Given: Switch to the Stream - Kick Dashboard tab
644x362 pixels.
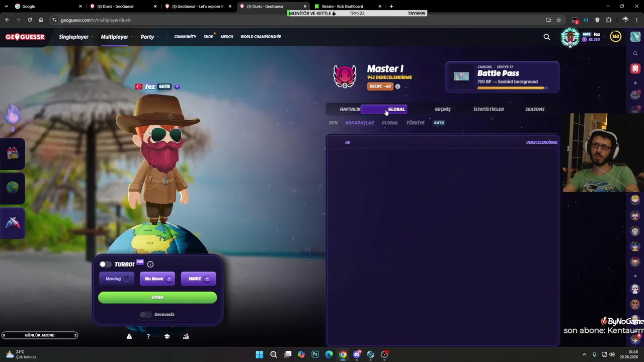Looking at the screenshot, I should (x=348, y=7).
